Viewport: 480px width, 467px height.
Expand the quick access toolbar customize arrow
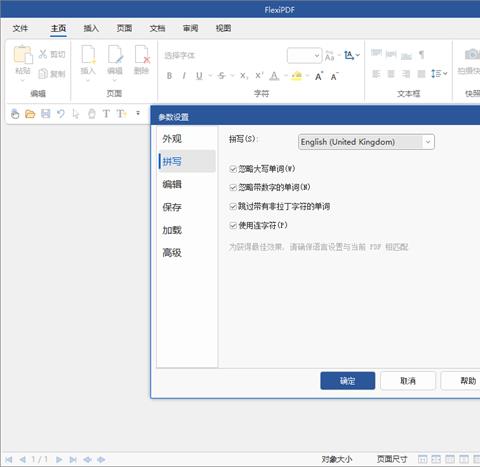tap(138, 113)
